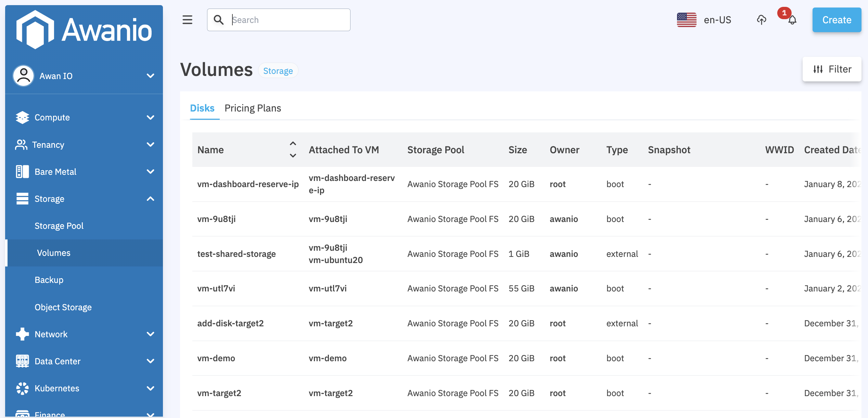
Task: Open Storage Pool in the sidebar
Action: [x=59, y=226]
